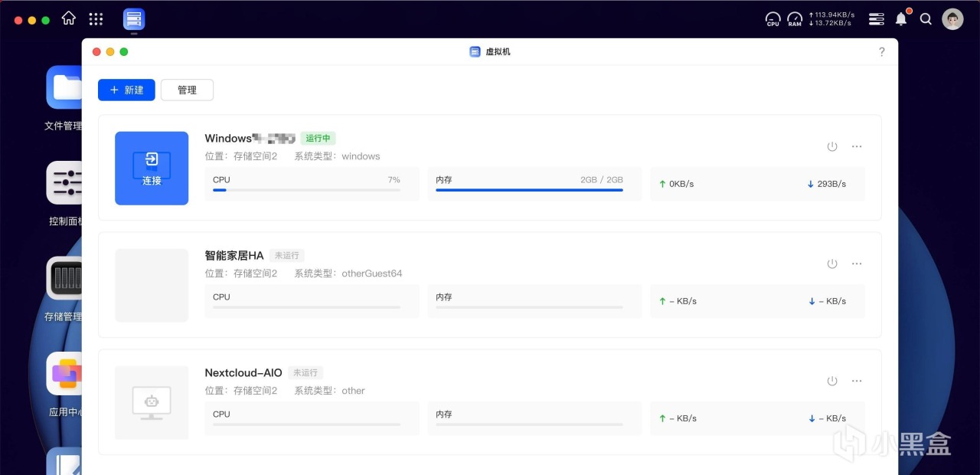The height and width of the screenshot is (475, 980).
Task: Click the help question mark icon
Action: coord(881,52)
